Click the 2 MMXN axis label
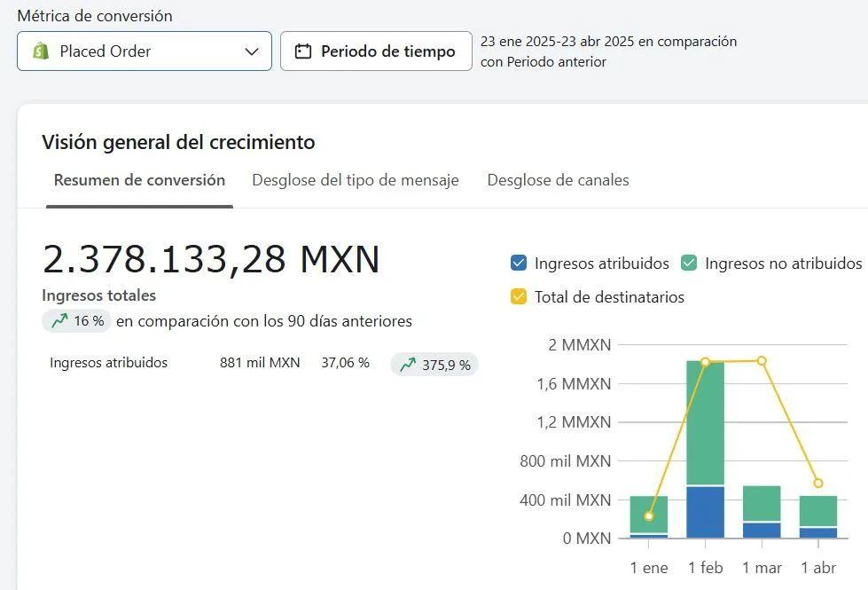 click(x=580, y=344)
